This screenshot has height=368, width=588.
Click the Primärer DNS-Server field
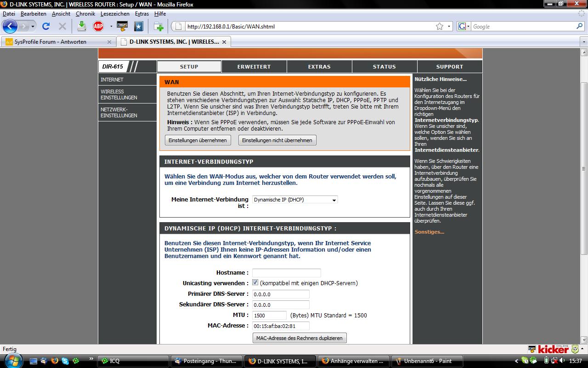[281, 294]
